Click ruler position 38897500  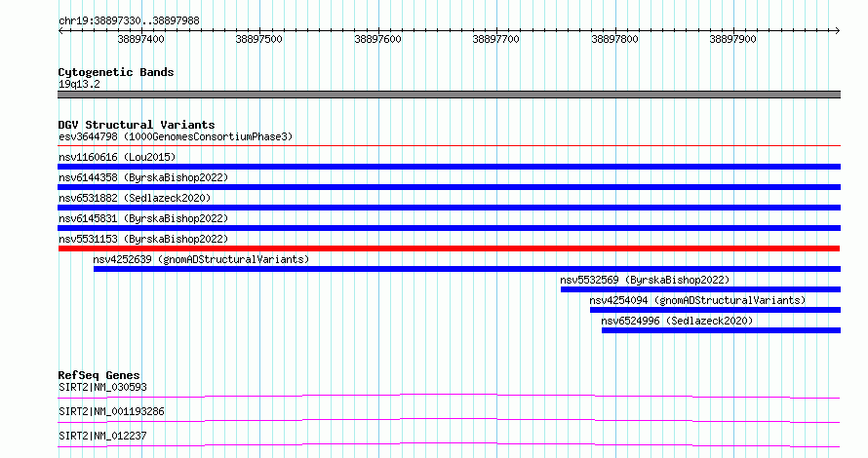click(x=259, y=39)
